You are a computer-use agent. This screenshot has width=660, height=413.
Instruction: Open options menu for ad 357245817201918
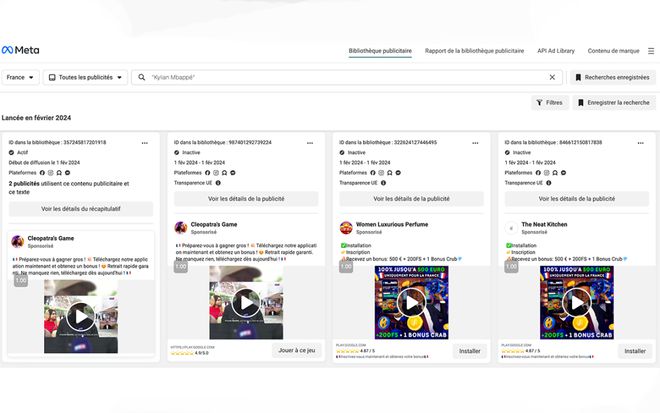pos(145,143)
